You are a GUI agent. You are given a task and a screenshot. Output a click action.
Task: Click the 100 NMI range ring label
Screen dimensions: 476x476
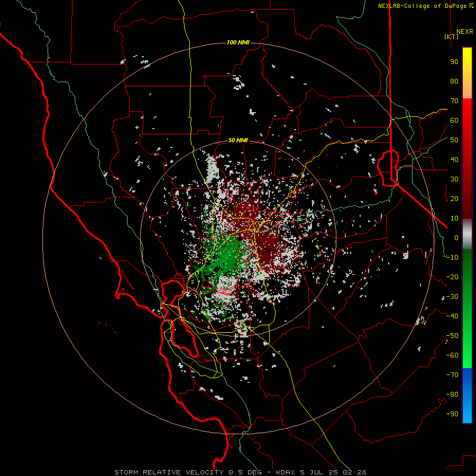pos(238,42)
